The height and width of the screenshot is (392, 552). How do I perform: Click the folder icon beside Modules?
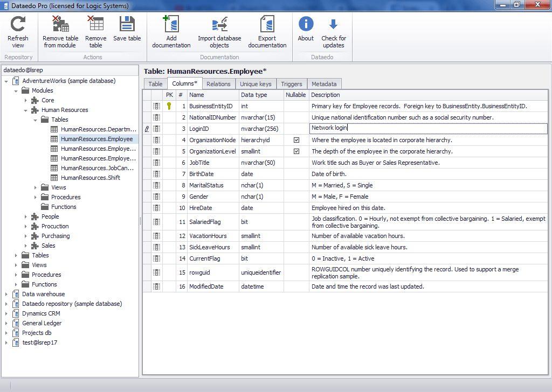[x=25, y=90]
